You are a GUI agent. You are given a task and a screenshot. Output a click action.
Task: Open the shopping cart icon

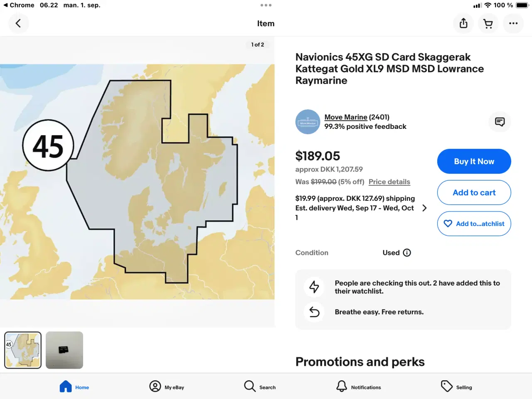(x=488, y=23)
